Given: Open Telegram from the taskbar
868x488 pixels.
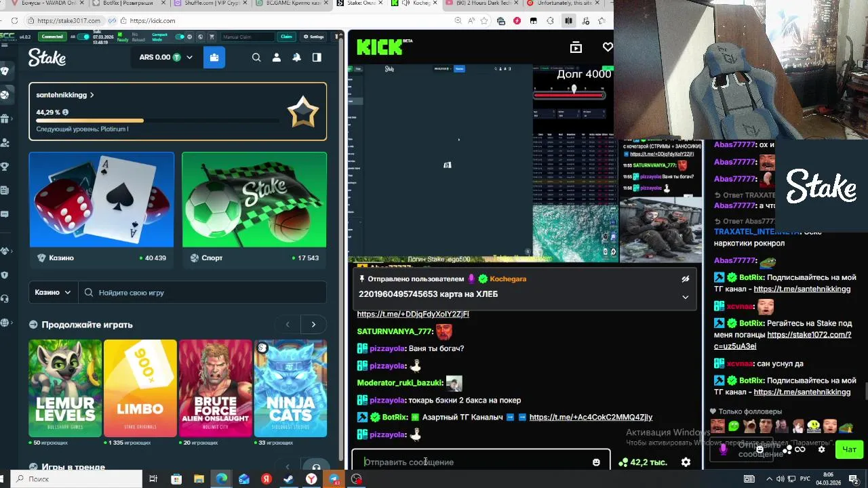Looking at the screenshot, I should (x=334, y=479).
